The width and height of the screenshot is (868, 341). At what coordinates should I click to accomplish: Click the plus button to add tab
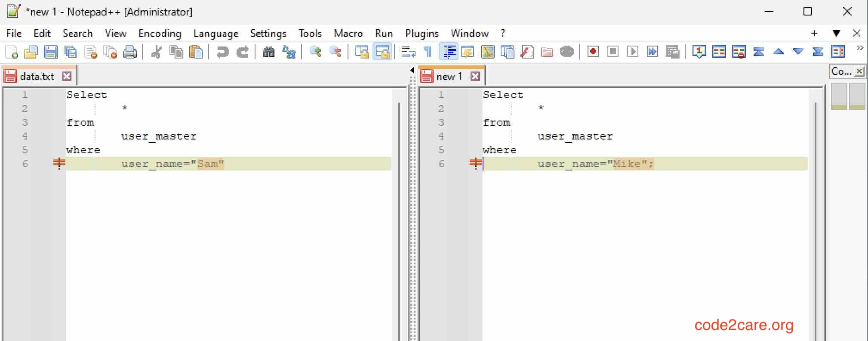tap(814, 33)
